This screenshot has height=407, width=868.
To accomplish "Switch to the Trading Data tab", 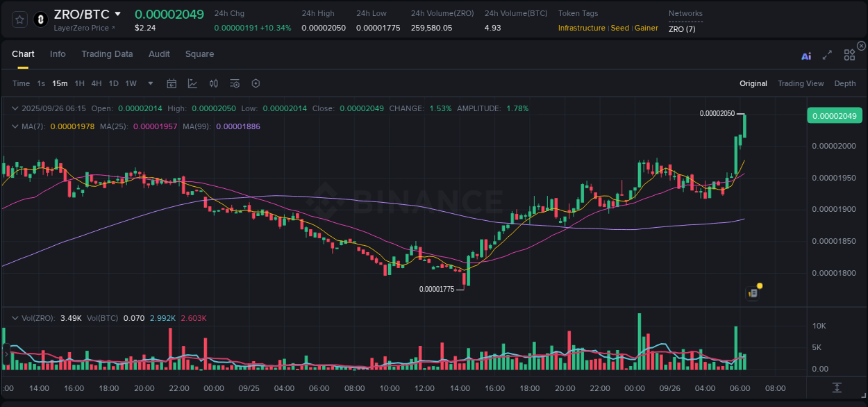I will coord(107,53).
